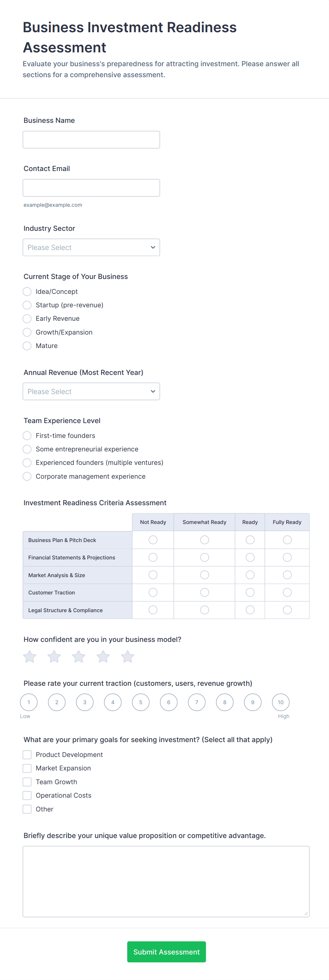Expand the Annual Revenue dropdown
This screenshot has width=329, height=980.
pyautogui.click(x=91, y=392)
